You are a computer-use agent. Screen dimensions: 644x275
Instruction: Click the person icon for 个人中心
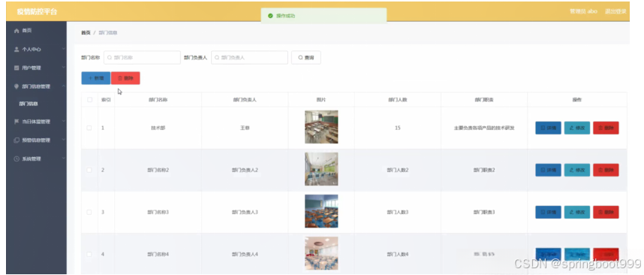(17, 50)
